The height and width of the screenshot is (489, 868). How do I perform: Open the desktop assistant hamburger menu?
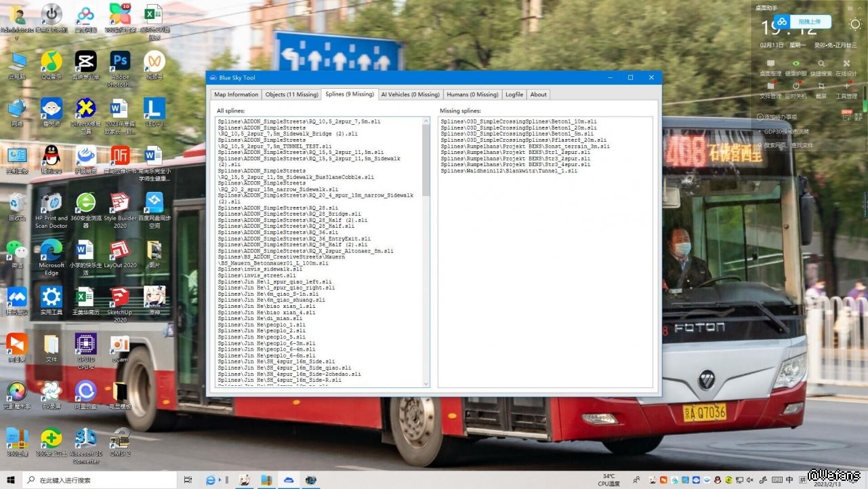pyautogui.click(x=850, y=8)
